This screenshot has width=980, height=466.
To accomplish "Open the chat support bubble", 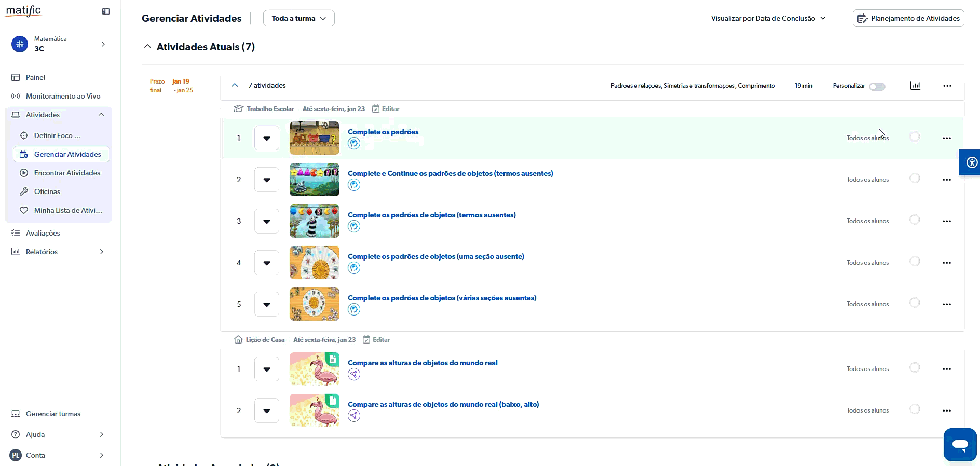I will (x=960, y=444).
